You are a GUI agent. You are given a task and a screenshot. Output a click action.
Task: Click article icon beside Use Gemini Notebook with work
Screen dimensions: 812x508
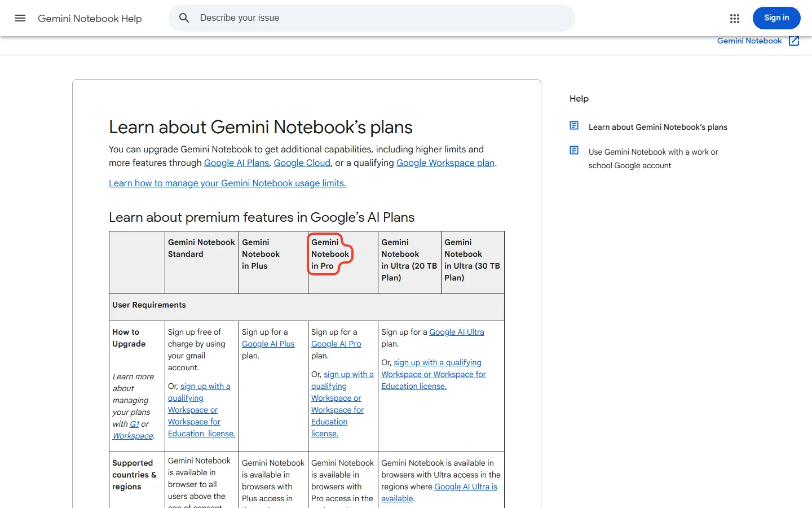point(574,150)
